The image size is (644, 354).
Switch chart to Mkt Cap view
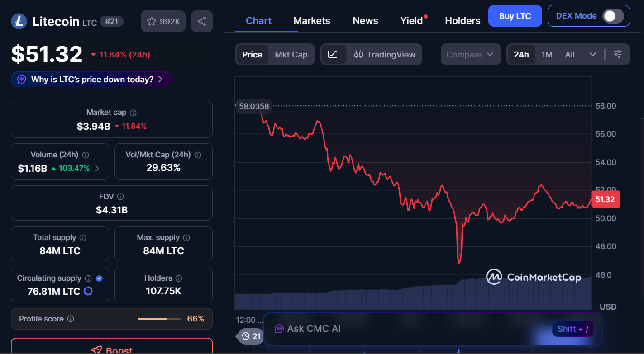click(291, 55)
